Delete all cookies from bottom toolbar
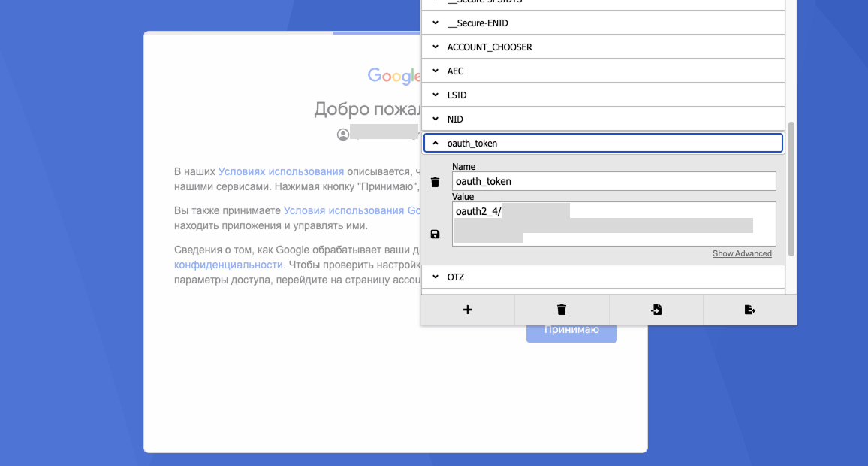 click(x=562, y=310)
